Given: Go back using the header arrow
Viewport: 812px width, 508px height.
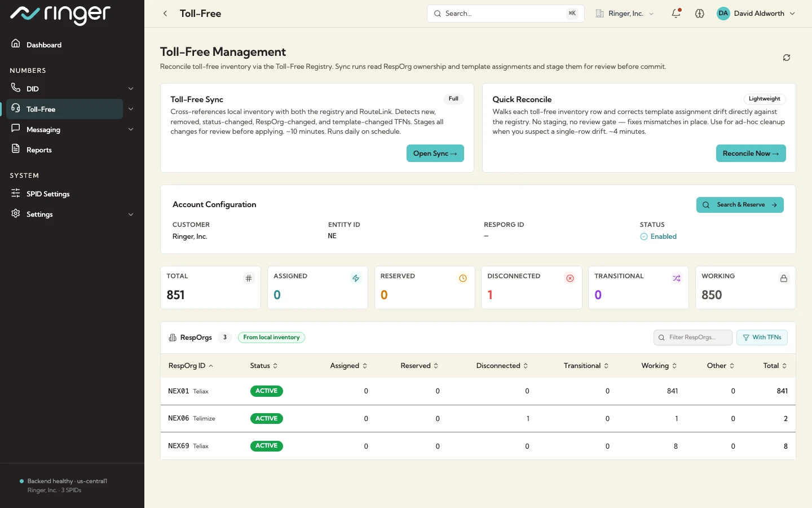Looking at the screenshot, I should [165, 14].
